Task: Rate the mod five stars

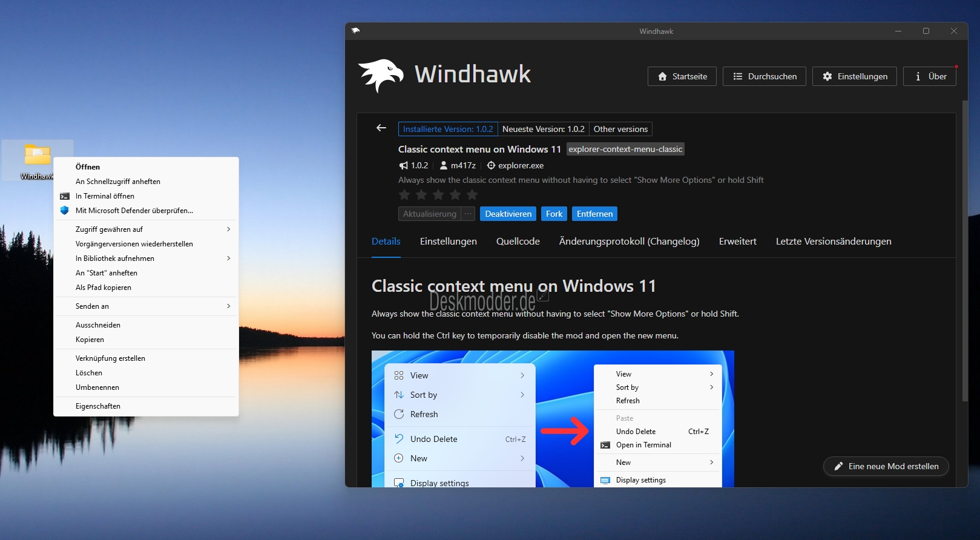Action: coord(472,194)
